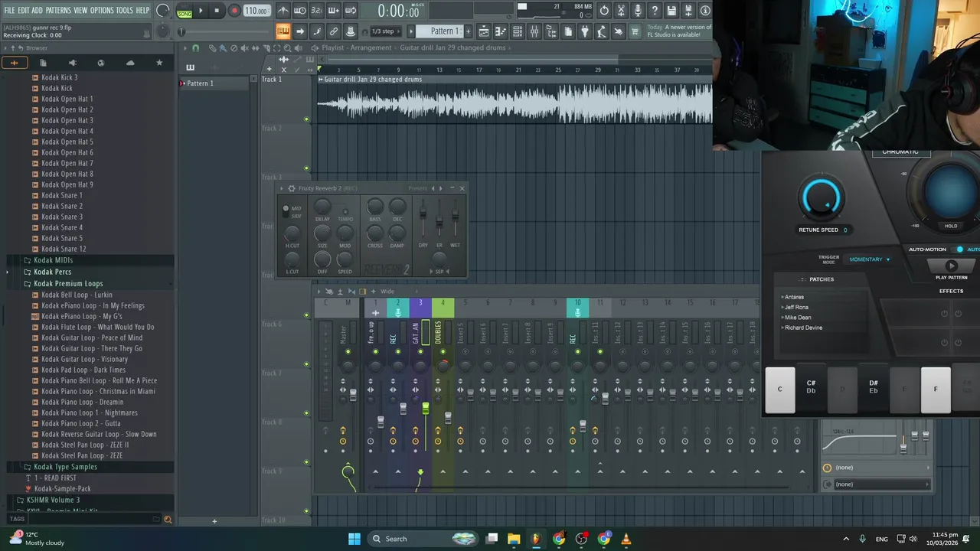This screenshot has height=551, width=980.
Task: Click the one-click audio recording microphone icon
Action: click(x=638, y=11)
